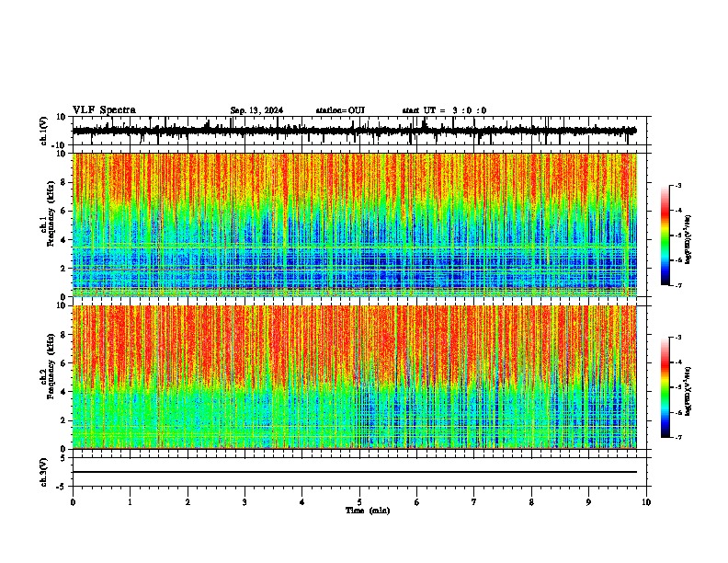Click the ch.1 voltage waveform trace panel
728x563 pixels.
(x=359, y=131)
